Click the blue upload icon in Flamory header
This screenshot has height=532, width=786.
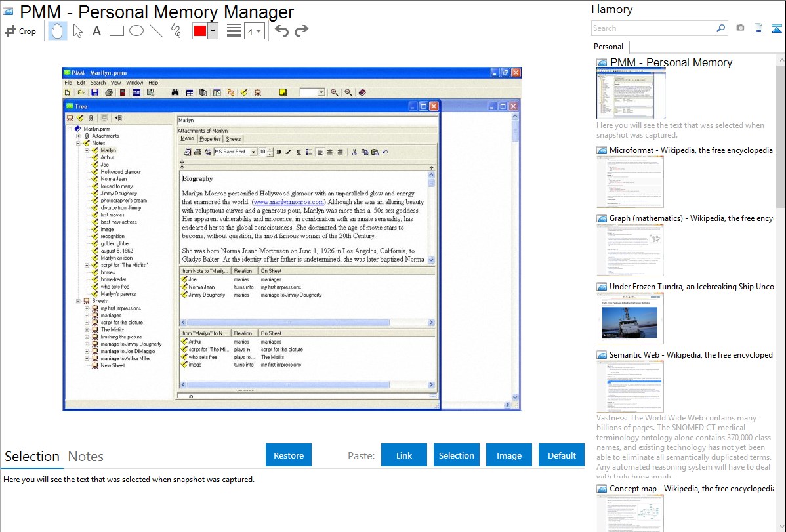(776, 29)
